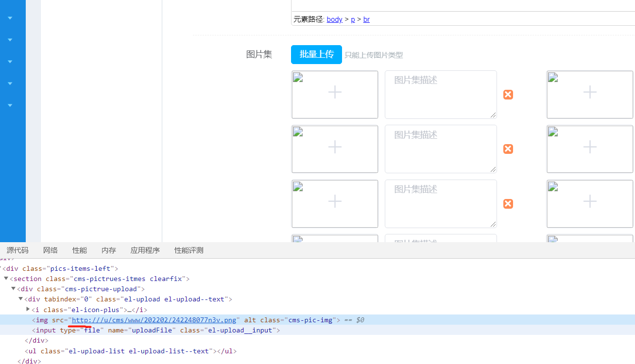Open the third blue sidebar arrow from the top
The image size is (635, 364).
coord(10,62)
